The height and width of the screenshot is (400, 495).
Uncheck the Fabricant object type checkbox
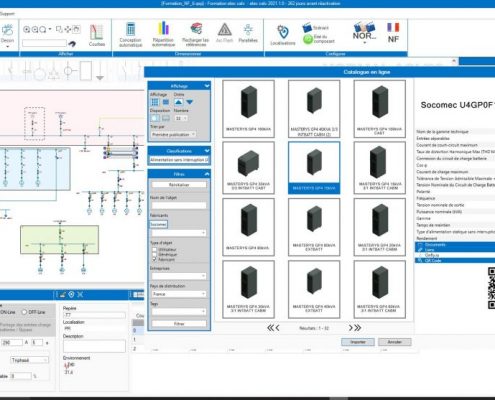tap(154, 259)
